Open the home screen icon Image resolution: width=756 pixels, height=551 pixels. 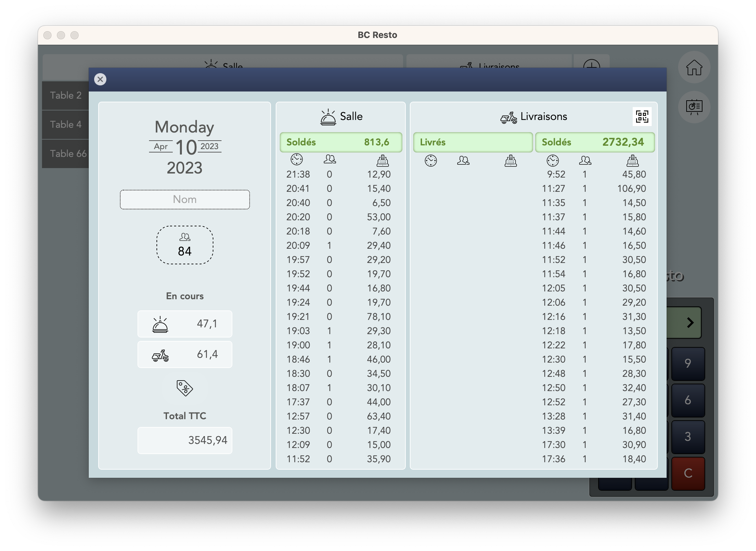pyautogui.click(x=694, y=67)
